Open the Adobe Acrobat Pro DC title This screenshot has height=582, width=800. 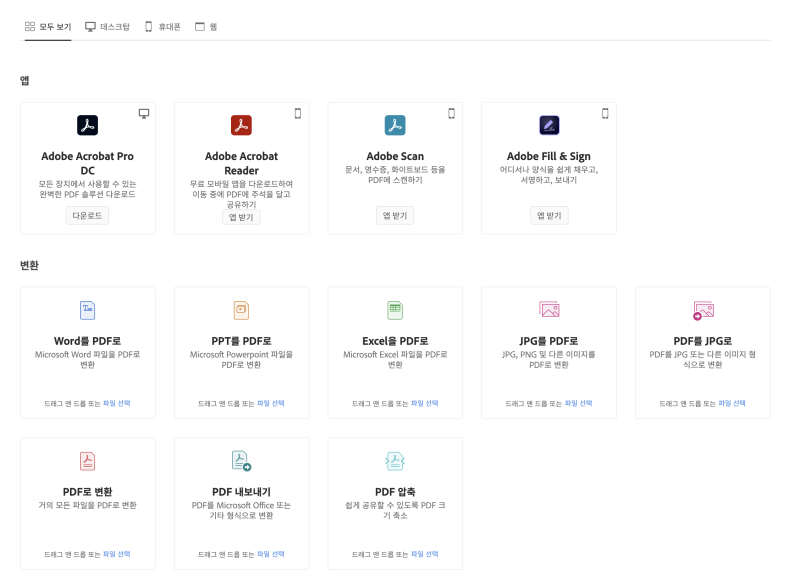87,163
